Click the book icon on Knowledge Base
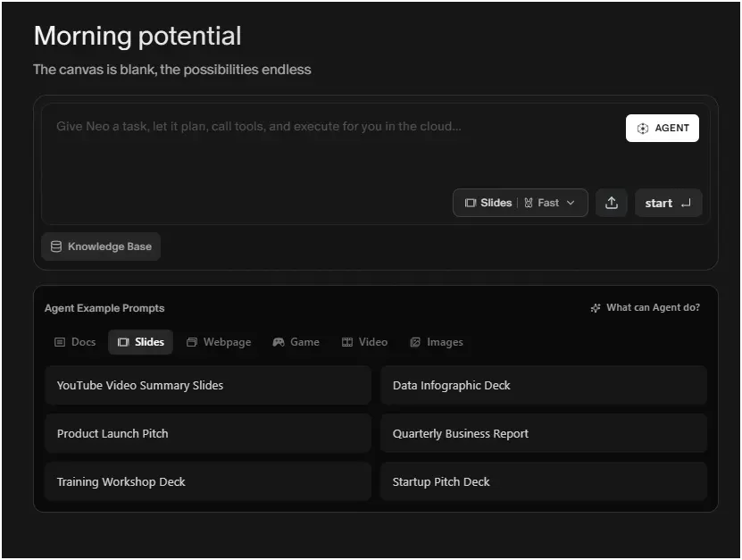The height and width of the screenshot is (560, 742). click(55, 247)
